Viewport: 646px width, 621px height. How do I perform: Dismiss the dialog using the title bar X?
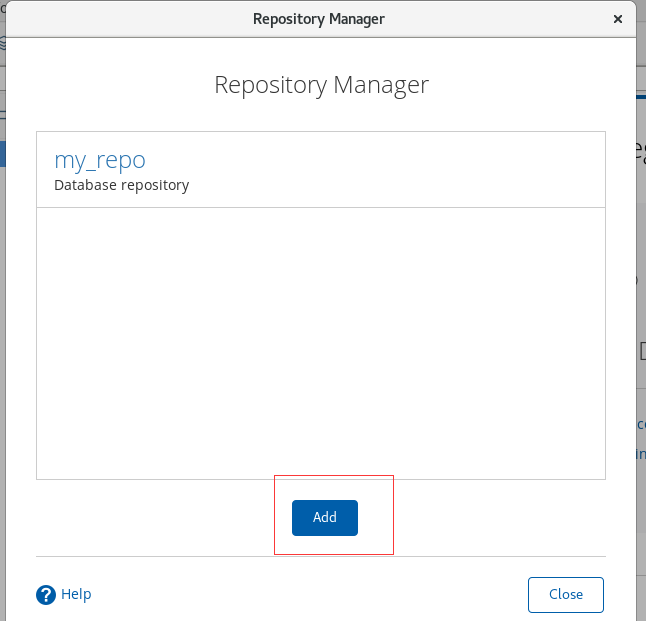617,19
